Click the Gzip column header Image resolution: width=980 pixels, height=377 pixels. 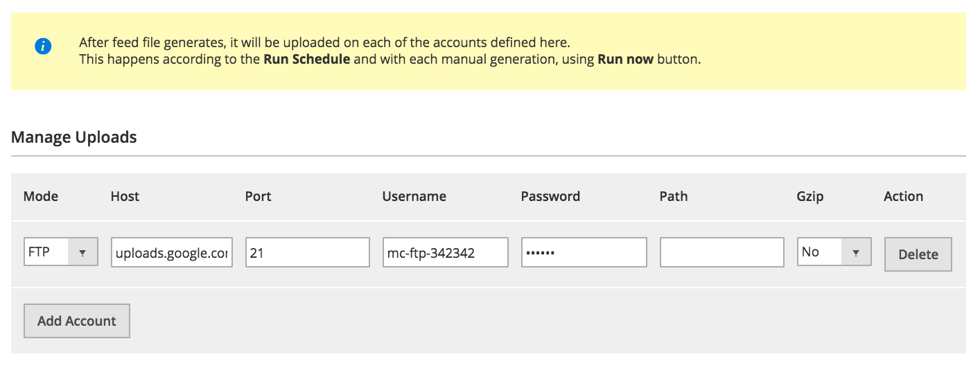[x=810, y=196]
